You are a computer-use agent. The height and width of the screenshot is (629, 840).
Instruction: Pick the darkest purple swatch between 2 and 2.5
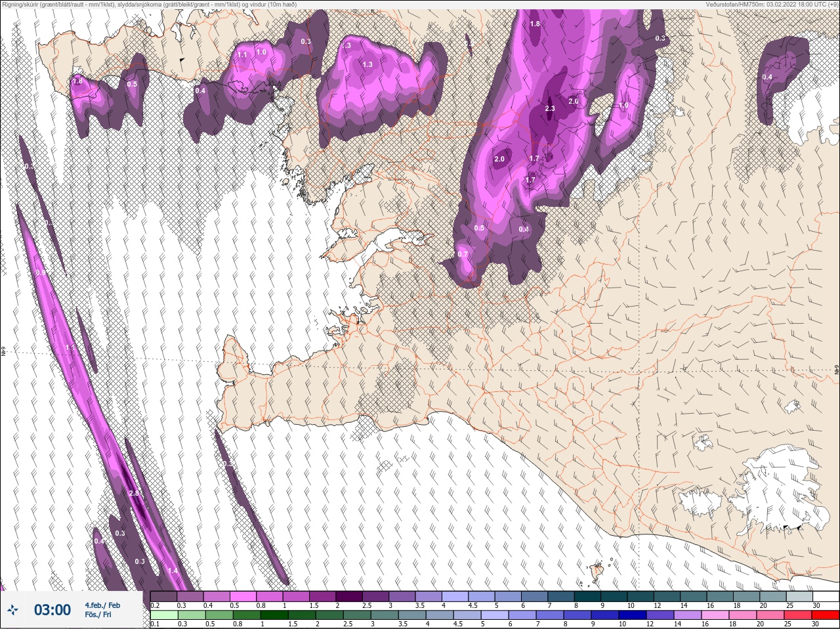[x=350, y=596]
